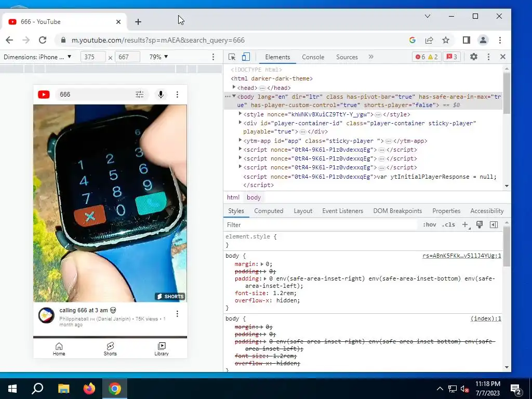Image resolution: width=532 pixels, height=399 pixels.
Task: Click the YouTube voice search microphone
Action: tap(161, 95)
